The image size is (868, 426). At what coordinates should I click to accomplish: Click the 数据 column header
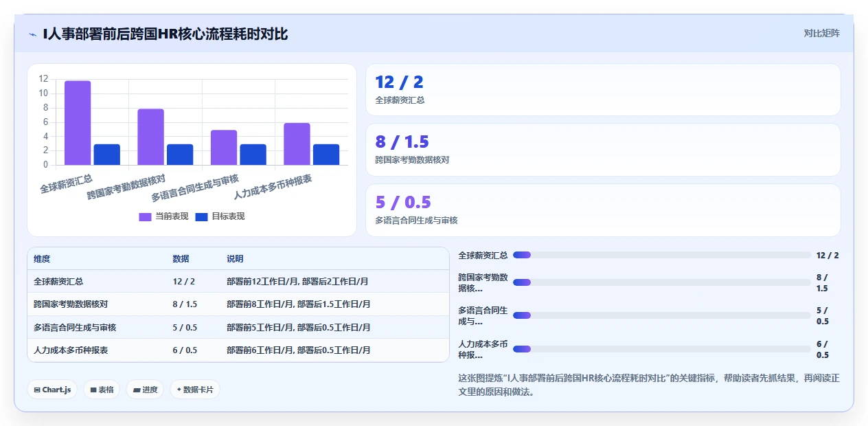pos(181,259)
